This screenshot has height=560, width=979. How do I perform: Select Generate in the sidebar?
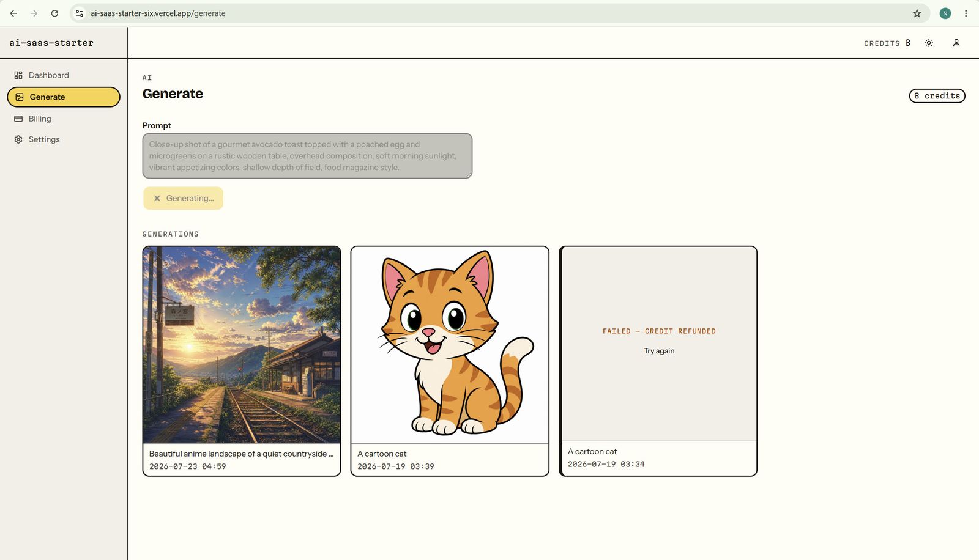(x=64, y=97)
